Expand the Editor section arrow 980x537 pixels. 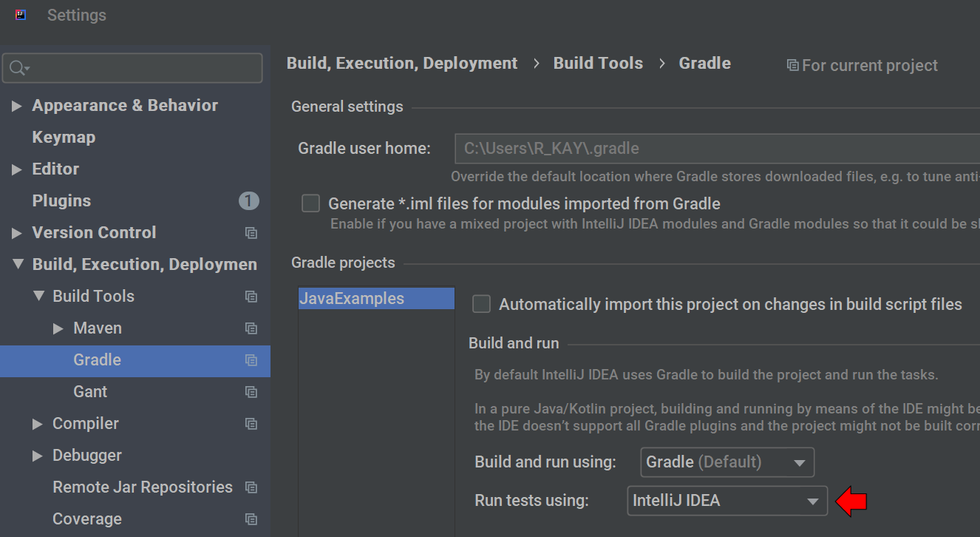tap(16, 169)
